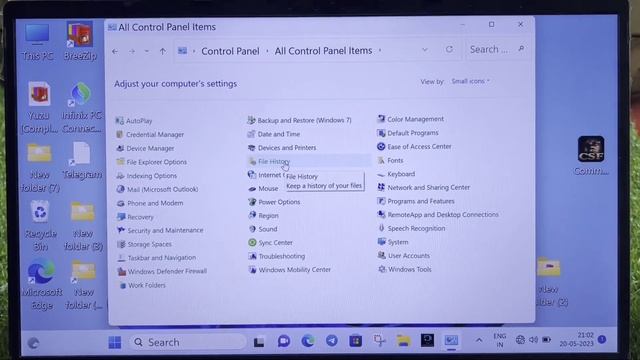Show hidden tray icons chevron
Screen dimensions: 640x360
click(479, 340)
